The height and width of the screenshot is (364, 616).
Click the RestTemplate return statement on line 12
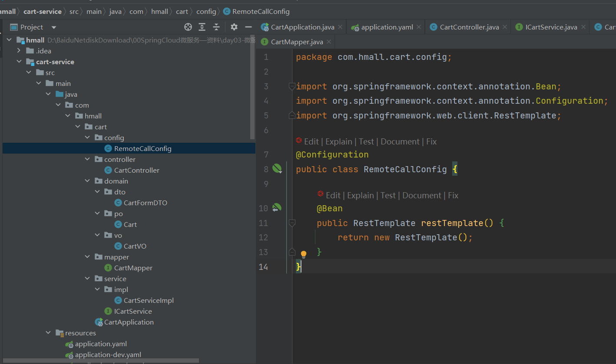pos(405,237)
